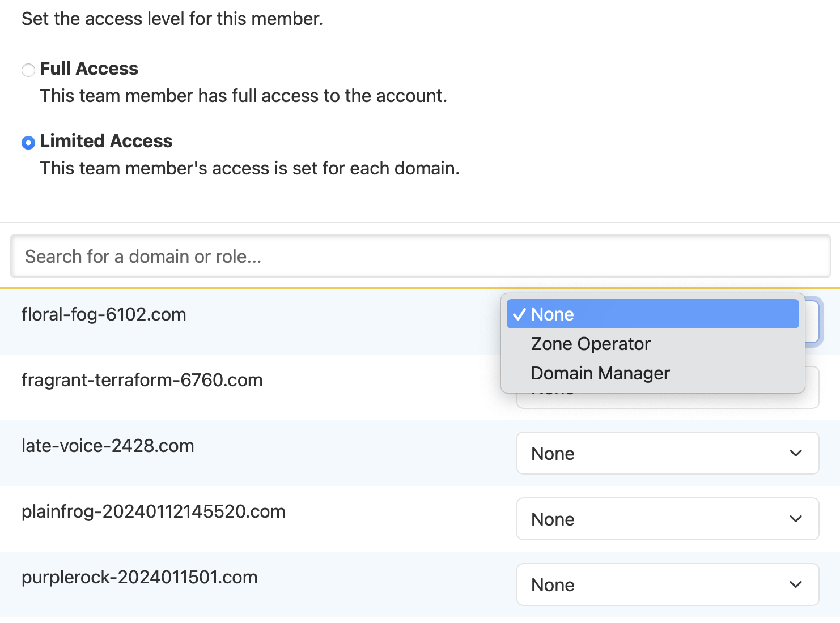Expand the chevron beside late-voice-2428.com's None selector
The height and width of the screenshot is (623, 840).
(x=796, y=453)
